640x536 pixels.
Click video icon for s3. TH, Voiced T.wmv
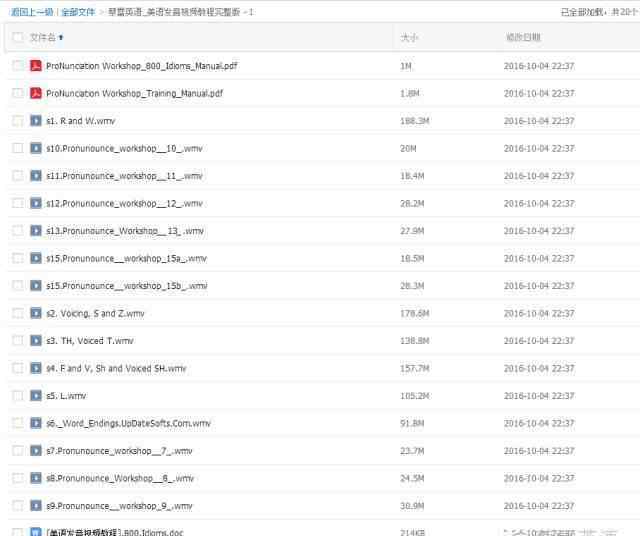tap(36, 341)
